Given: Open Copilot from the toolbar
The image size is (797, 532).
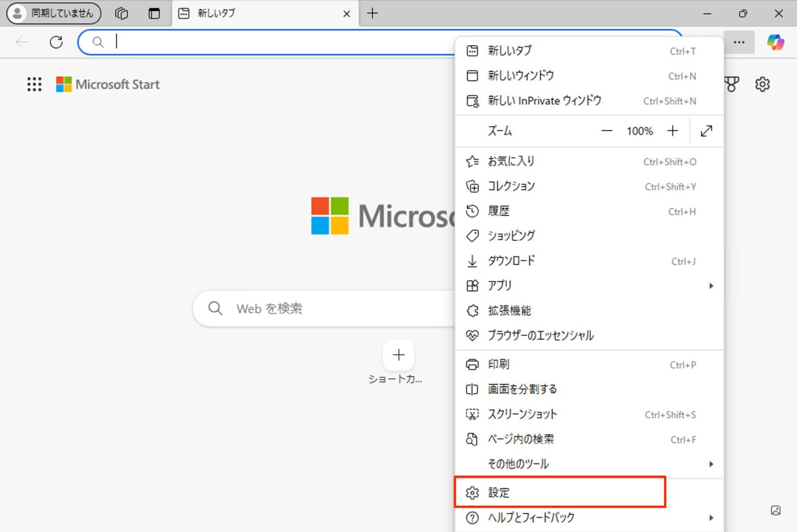Looking at the screenshot, I should click(775, 42).
